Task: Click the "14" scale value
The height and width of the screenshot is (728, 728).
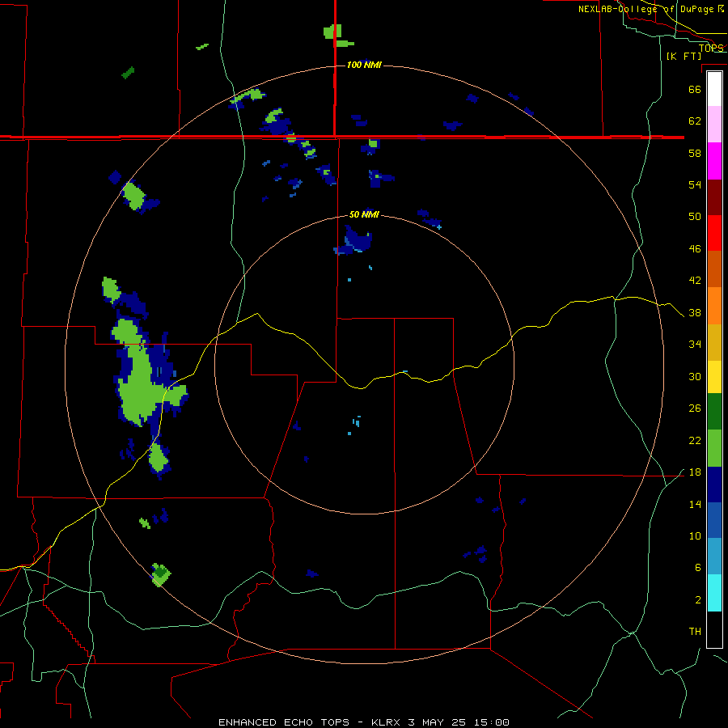Action: click(x=695, y=504)
